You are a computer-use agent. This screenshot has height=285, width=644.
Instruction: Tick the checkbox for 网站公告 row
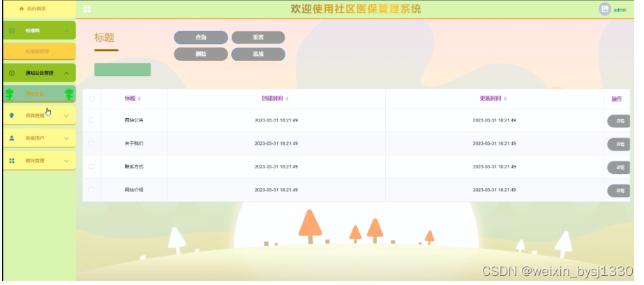tap(91, 120)
